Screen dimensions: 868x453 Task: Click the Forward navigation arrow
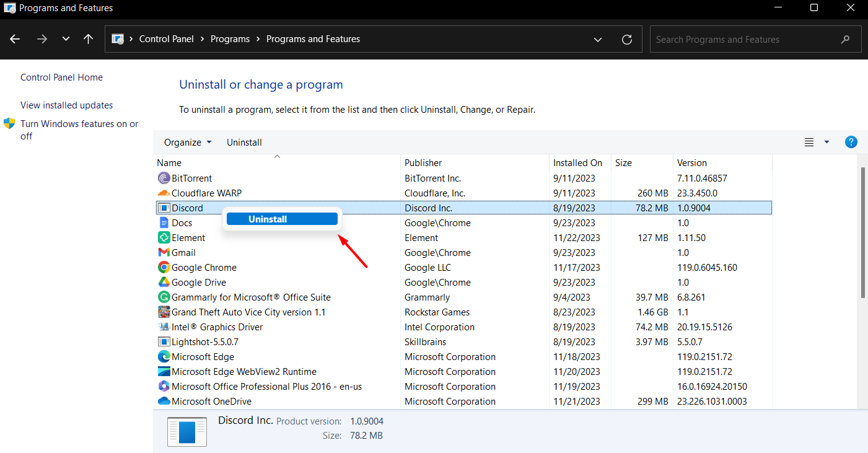coord(42,39)
